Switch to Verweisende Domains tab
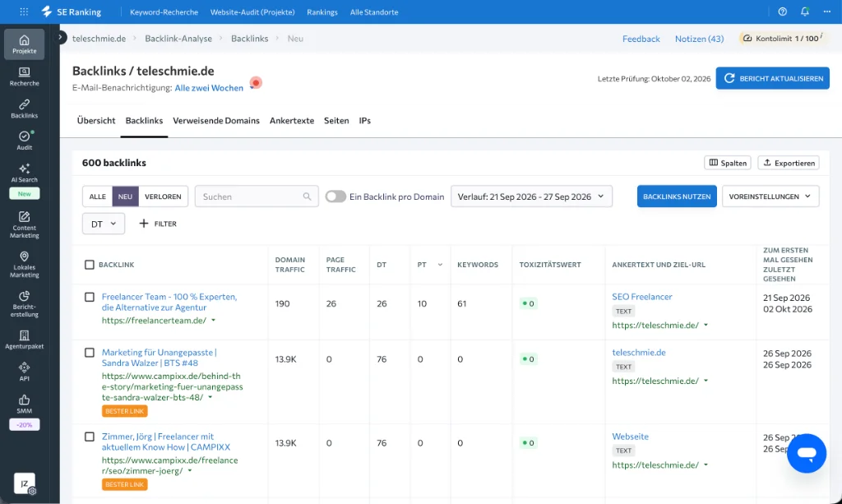842x504 pixels. pyautogui.click(x=216, y=121)
